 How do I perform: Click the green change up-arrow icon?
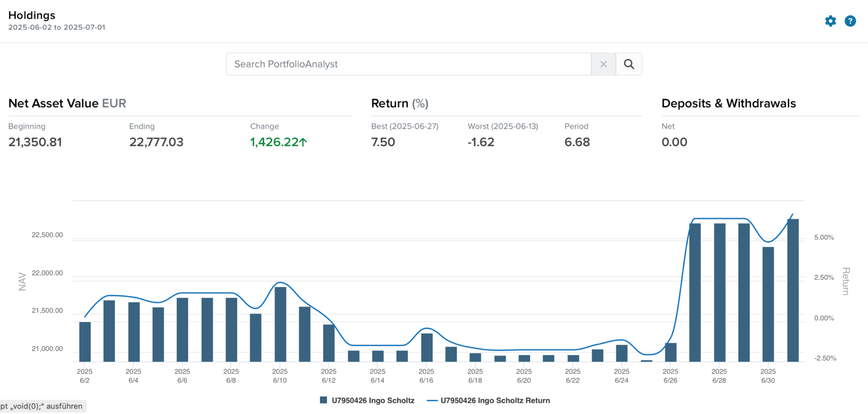[303, 142]
